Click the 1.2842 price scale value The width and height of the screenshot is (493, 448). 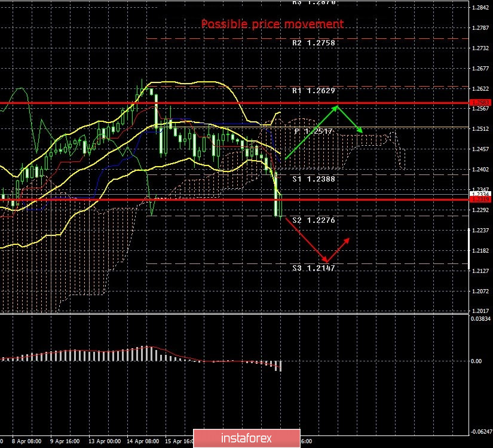(x=480, y=8)
